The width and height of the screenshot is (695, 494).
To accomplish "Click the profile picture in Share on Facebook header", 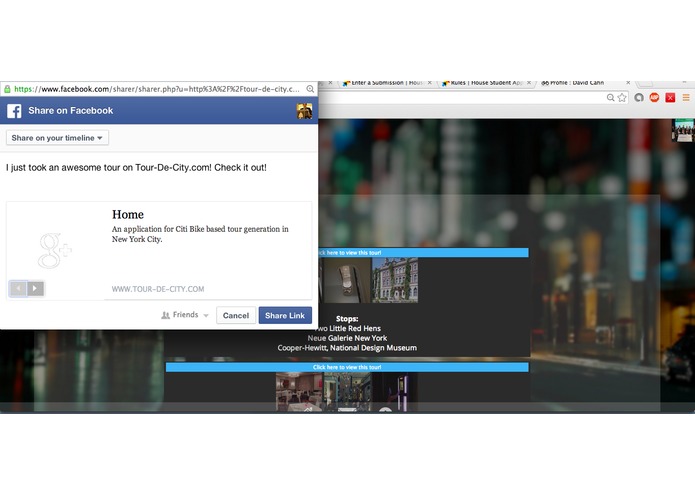I will pyautogui.click(x=304, y=111).
